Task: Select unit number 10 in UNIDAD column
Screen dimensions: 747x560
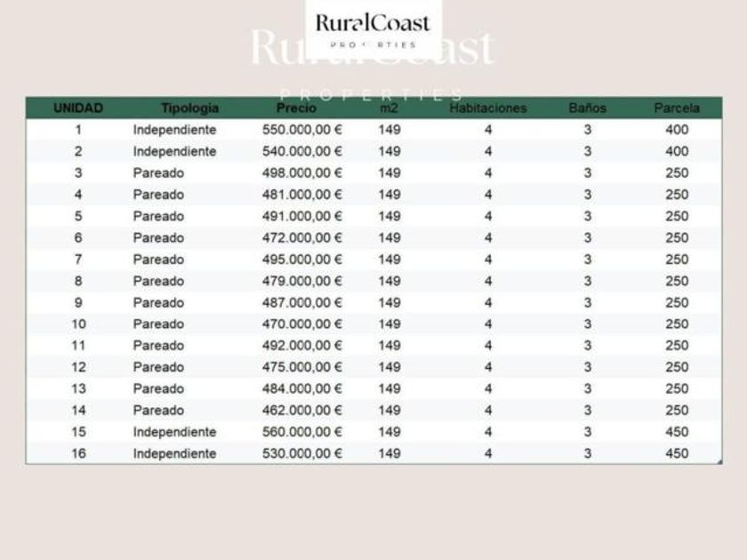Action: (x=78, y=324)
